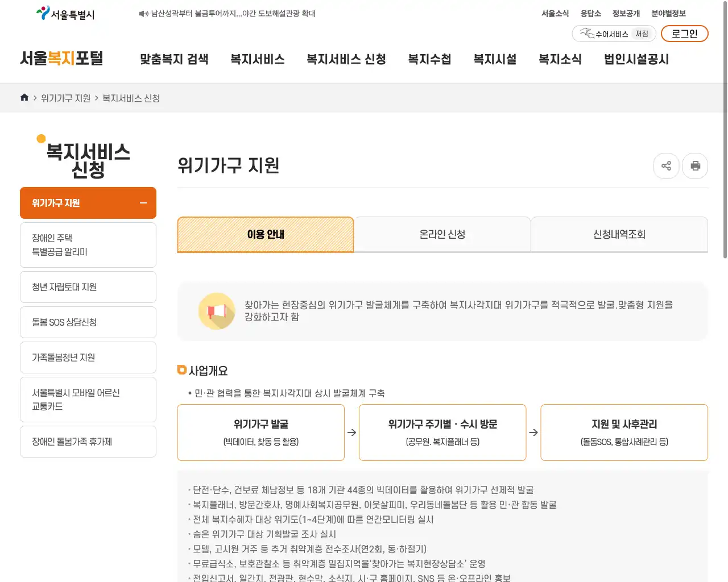The height and width of the screenshot is (582, 728).
Task: Go to 응답소 link
Action: click(590, 14)
